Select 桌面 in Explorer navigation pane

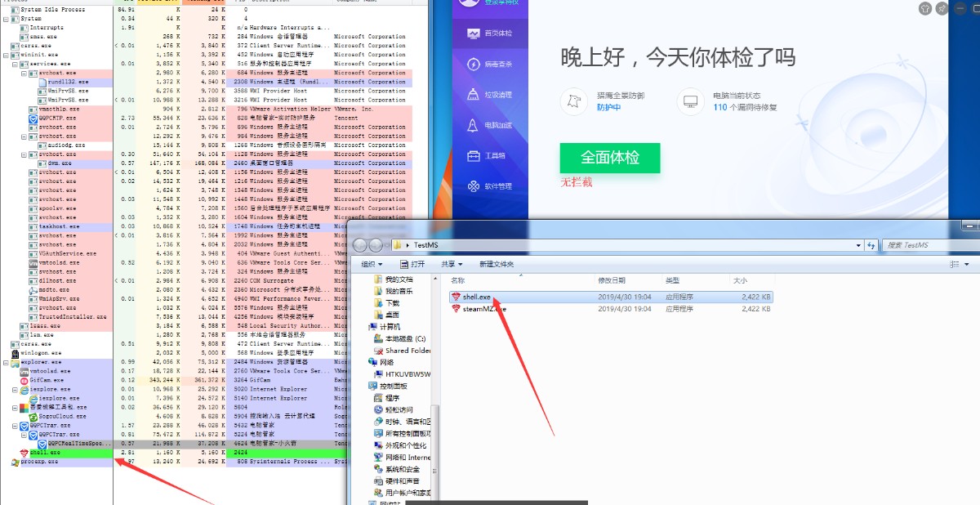click(386, 315)
